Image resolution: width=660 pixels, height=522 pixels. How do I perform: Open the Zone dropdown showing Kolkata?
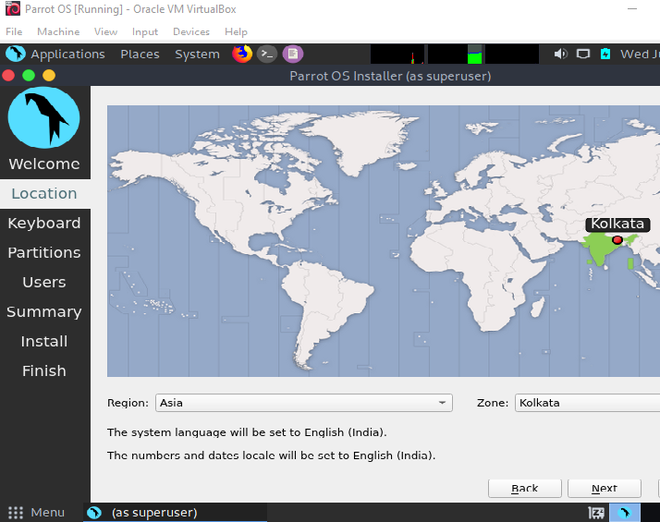(587, 403)
